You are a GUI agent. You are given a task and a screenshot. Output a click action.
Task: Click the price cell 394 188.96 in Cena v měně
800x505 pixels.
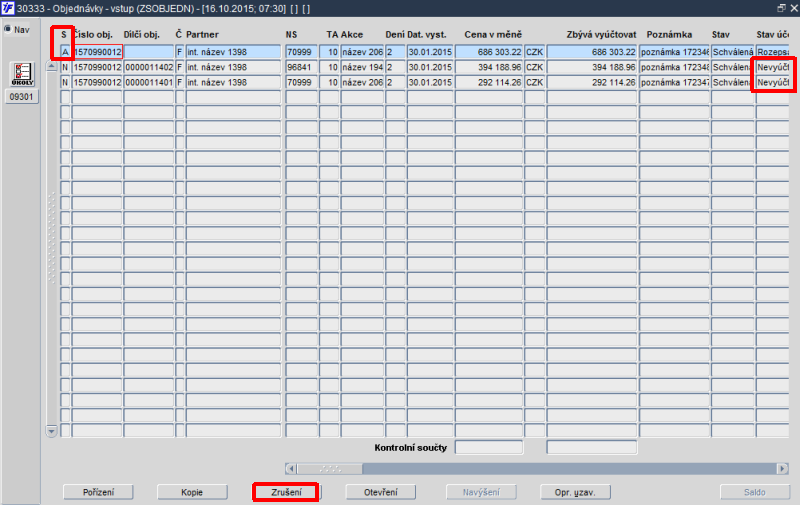pos(489,67)
